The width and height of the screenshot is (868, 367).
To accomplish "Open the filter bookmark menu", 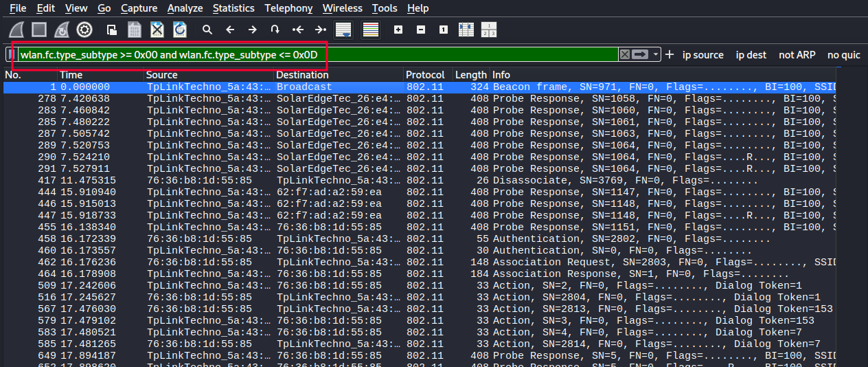I will click(x=11, y=54).
